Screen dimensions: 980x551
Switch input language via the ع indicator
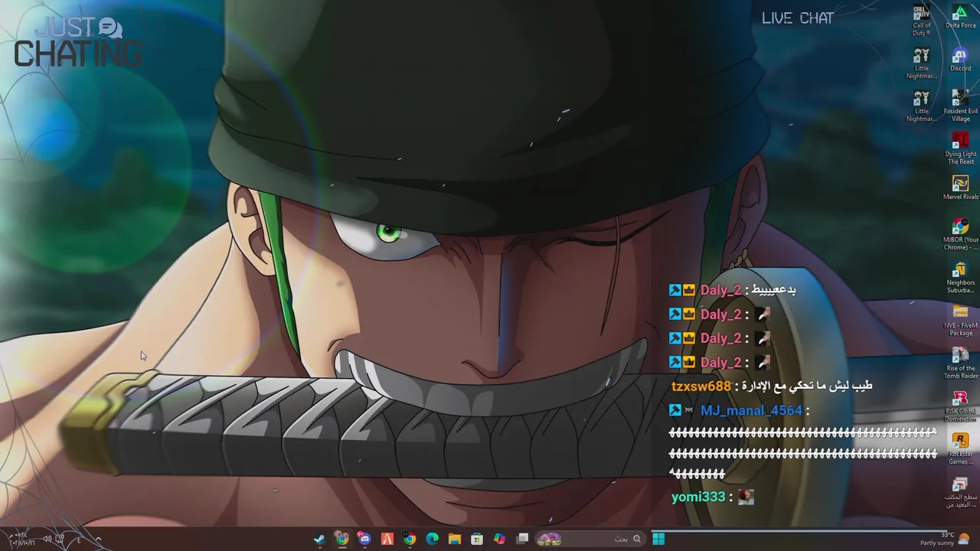coord(79,539)
